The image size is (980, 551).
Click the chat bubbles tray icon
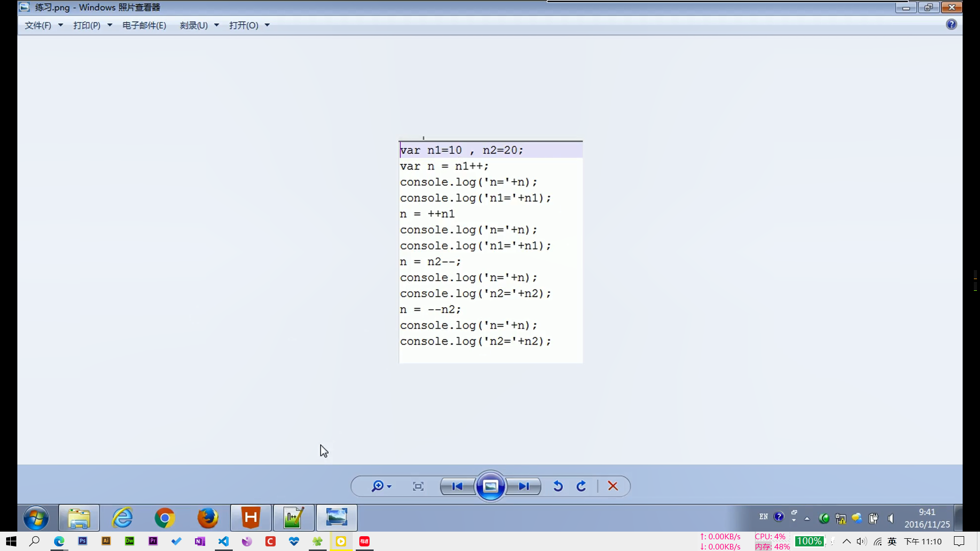click(856, 518)
